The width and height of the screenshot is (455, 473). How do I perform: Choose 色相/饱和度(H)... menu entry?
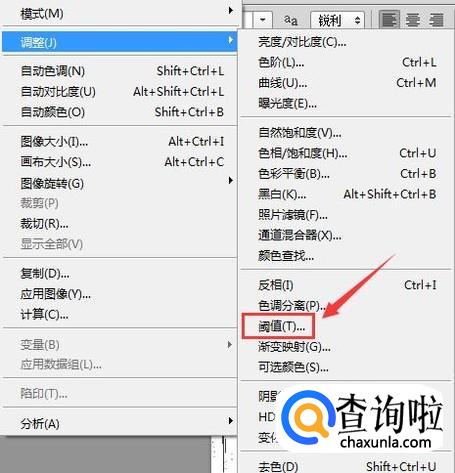coord(346,153)
